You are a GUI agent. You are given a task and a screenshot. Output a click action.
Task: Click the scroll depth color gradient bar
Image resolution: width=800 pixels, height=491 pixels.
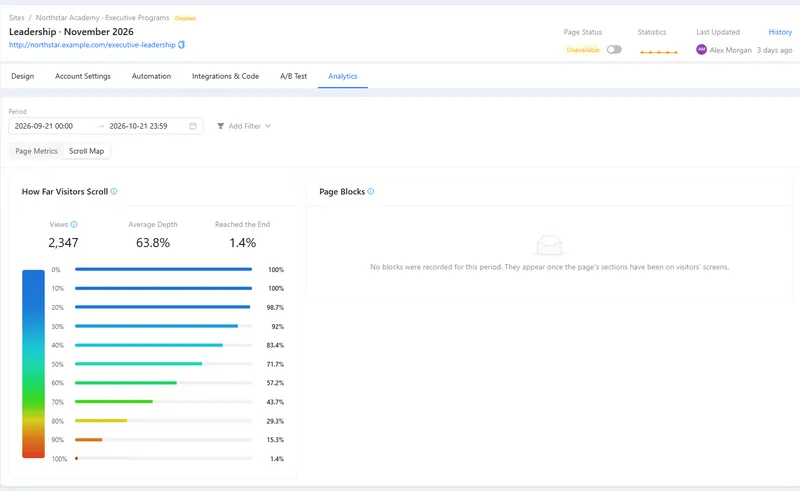[x=33, y=364]
